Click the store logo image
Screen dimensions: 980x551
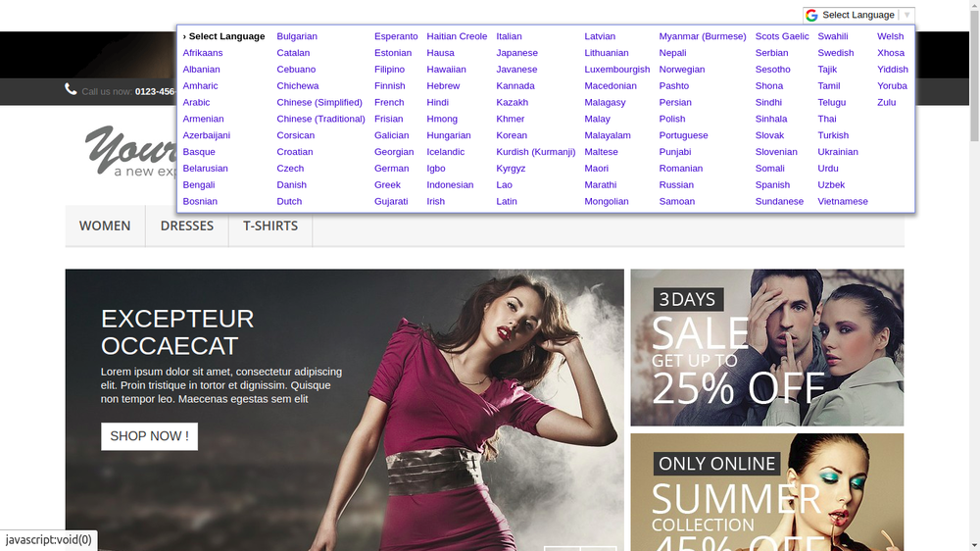[131, 151]
